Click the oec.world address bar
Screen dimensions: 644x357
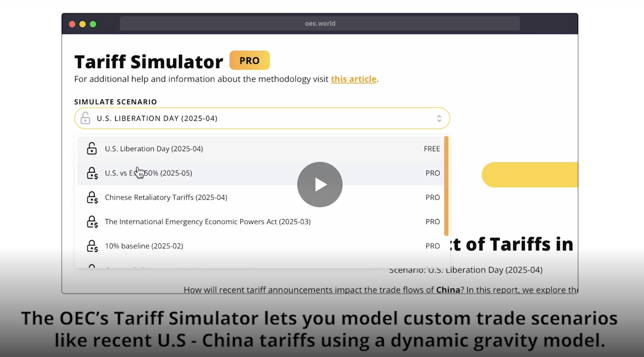(x=320, y=23)
